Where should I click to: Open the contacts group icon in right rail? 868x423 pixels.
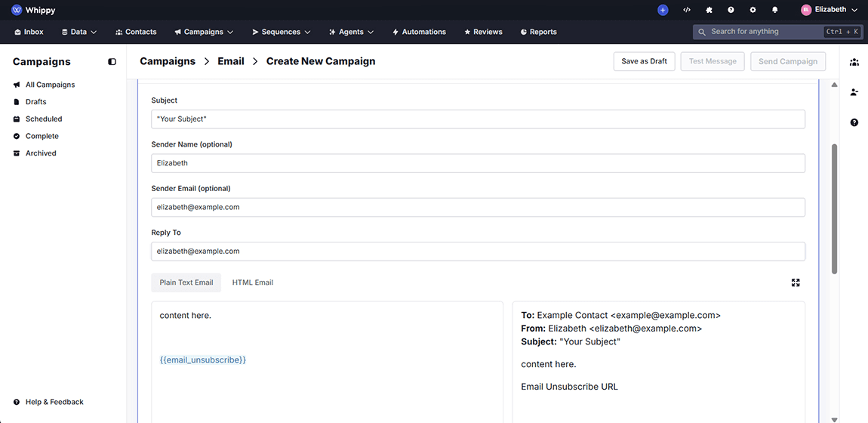[854, 62]
